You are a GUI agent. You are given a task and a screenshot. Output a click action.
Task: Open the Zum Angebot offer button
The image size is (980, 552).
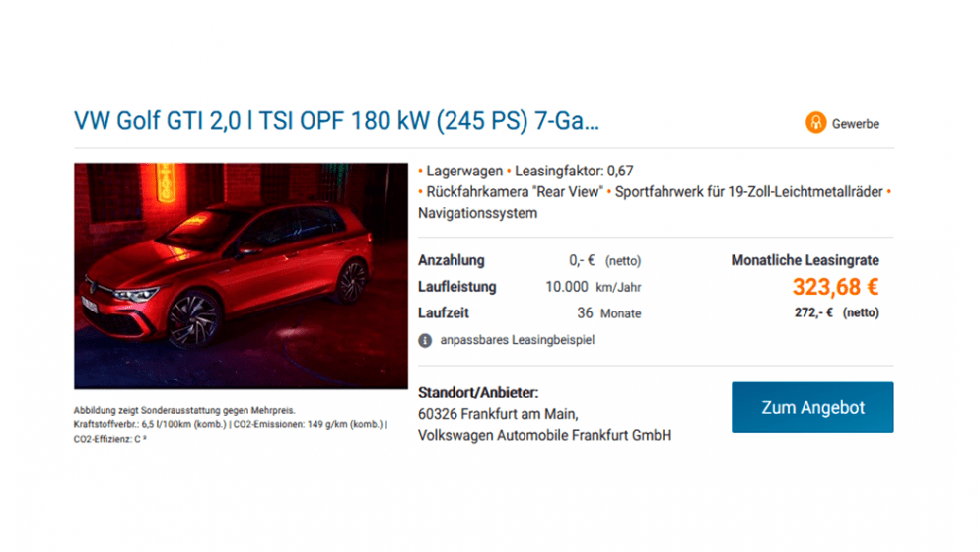click(x=812, y=407)
